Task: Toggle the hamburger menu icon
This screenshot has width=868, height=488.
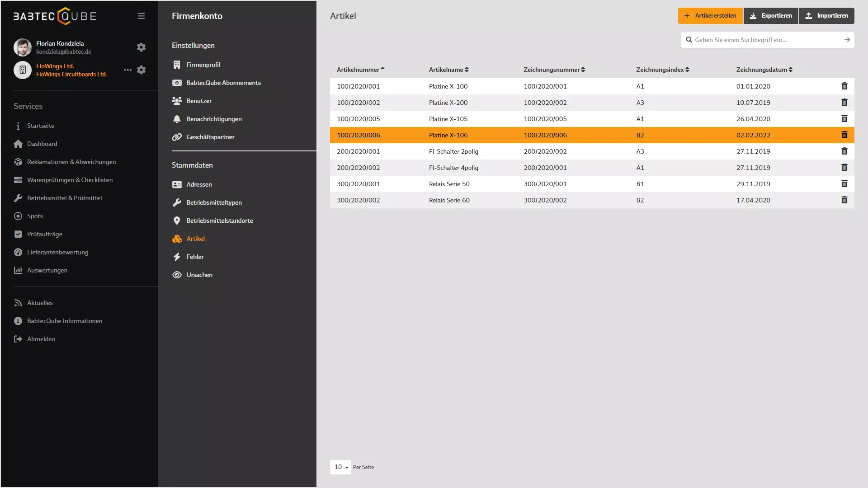Action: [141, 16]
